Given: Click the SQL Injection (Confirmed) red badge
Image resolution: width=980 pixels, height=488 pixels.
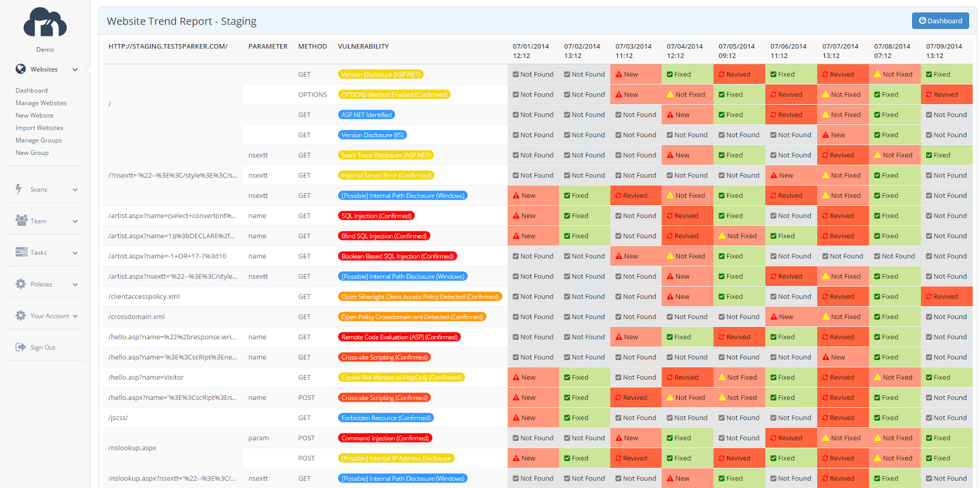Looking at the screenshot, I should click(376, 216).
